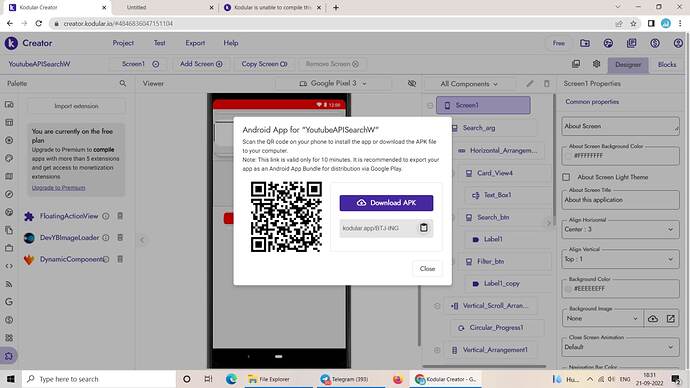
Task: Open the Align Horizontal dropdown
Action: tap(620, 229)
